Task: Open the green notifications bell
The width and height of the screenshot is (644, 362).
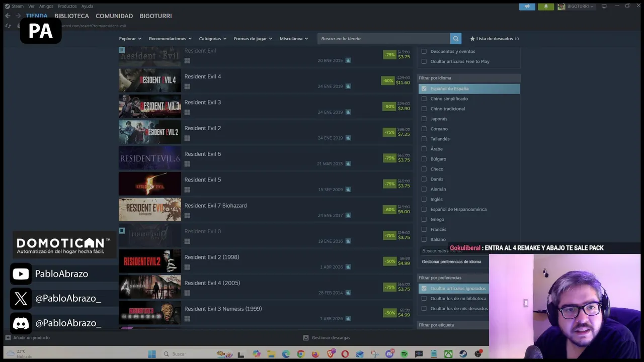Action: point(546,7)
